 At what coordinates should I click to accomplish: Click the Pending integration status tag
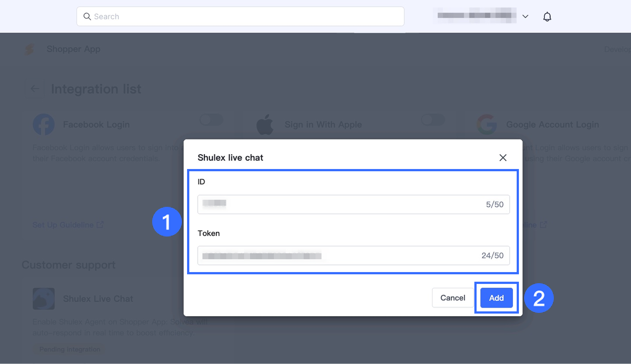click(70, 350)
